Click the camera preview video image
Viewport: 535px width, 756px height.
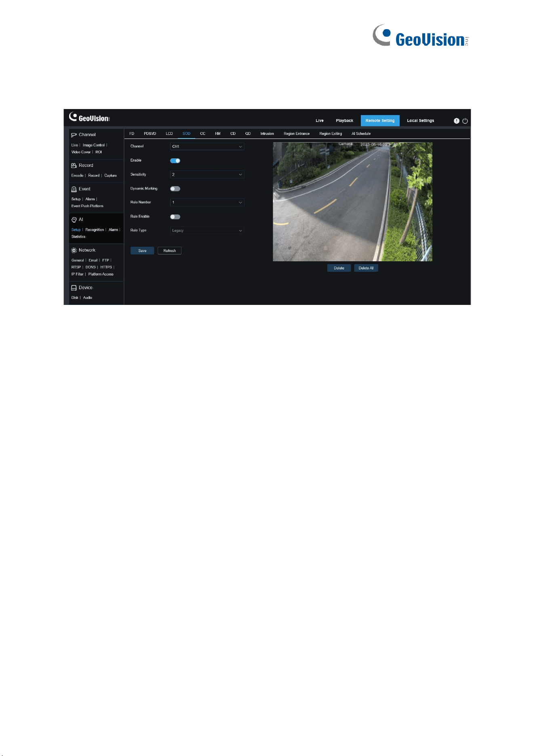352,202
